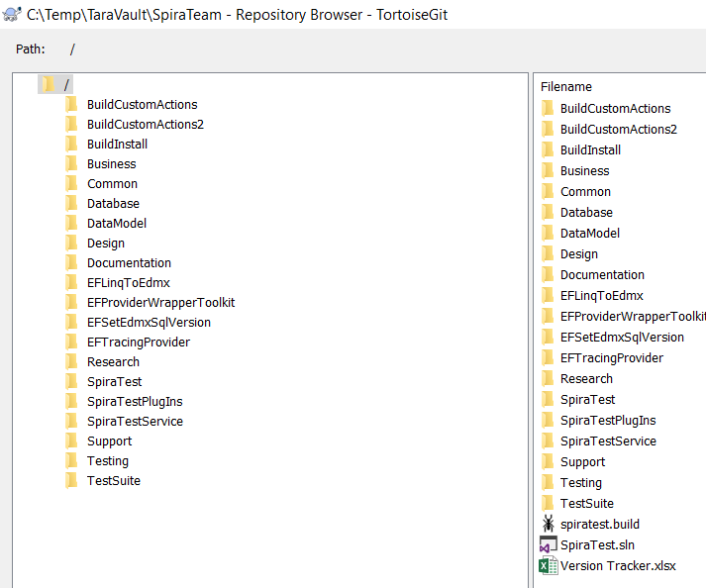The image size is (706, 588).
Task: Select EFTracingProvider in the left tree
Action: click(x=138, y=343)
